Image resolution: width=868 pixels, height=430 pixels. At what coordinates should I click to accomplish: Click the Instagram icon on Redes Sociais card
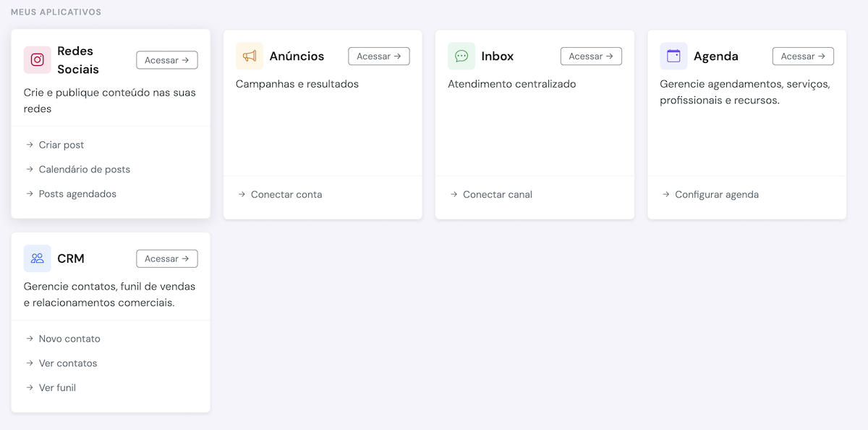pyautogui.click(x=38, y=60)
